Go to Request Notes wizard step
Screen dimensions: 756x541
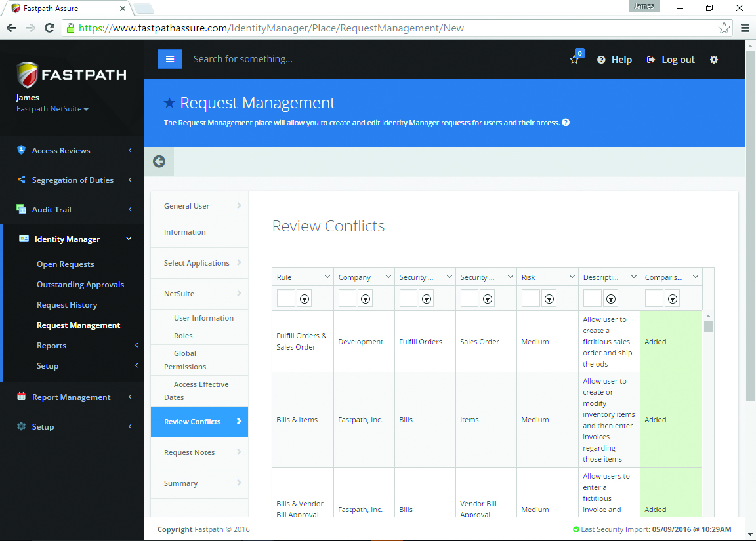coord(199,452)
